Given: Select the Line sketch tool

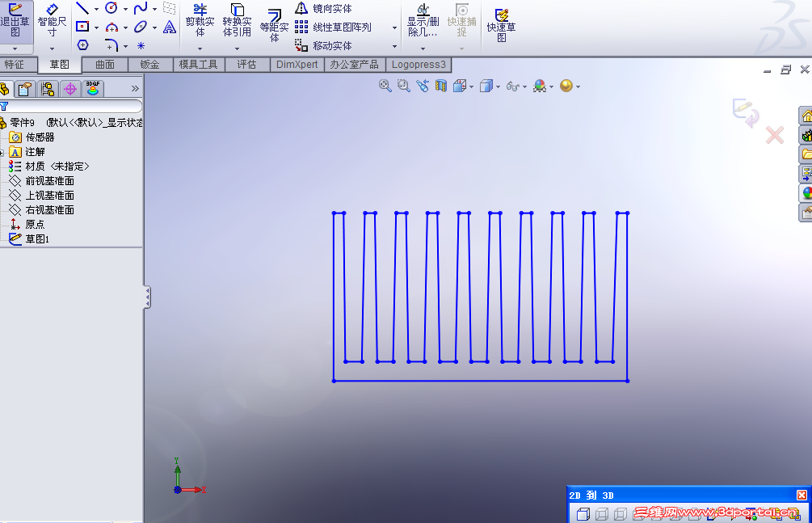Looking at the screenshot, I should click(82, 8).
